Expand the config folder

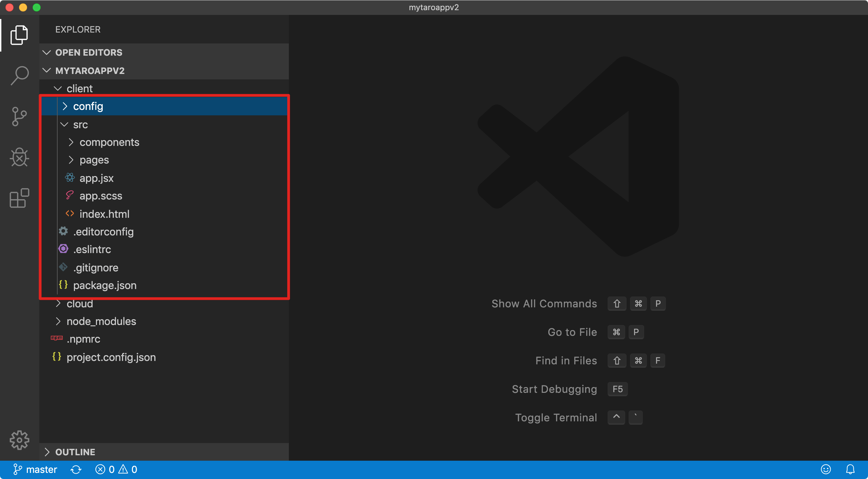point(88,107)
